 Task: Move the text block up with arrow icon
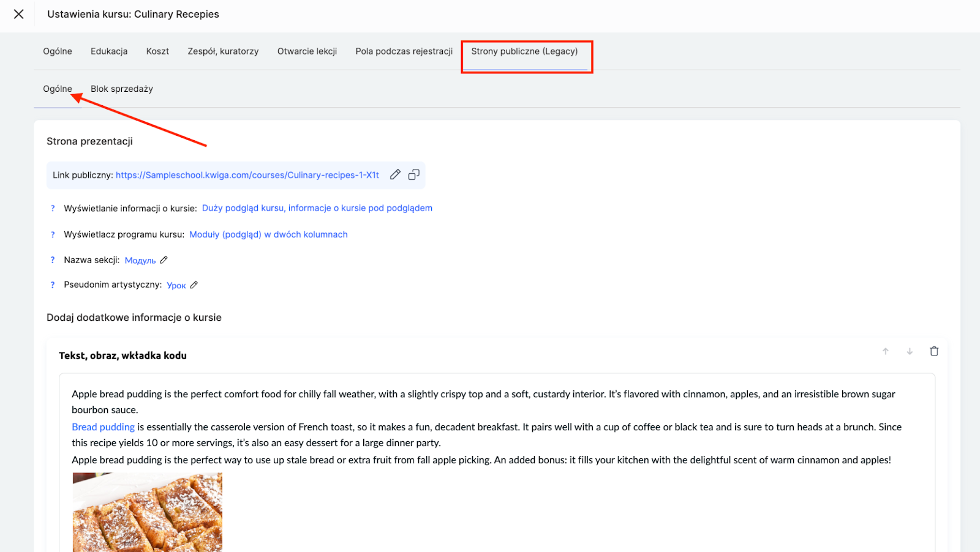[885, 351]
